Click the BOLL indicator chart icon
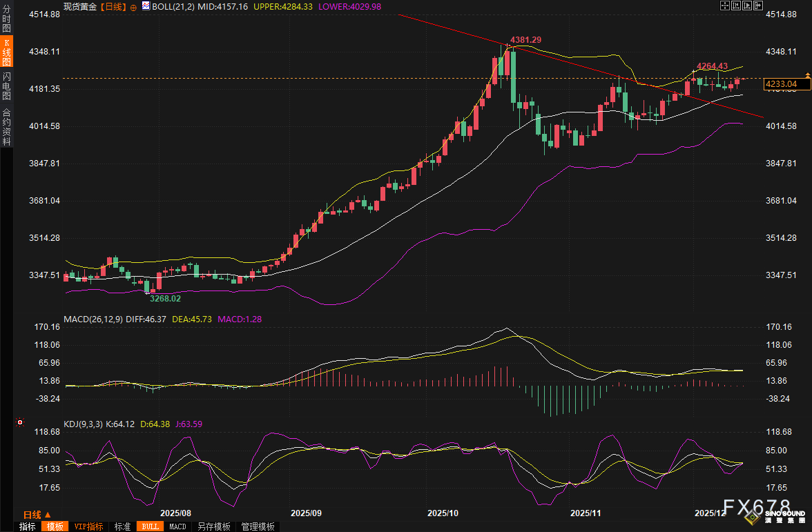 [145, 6]
